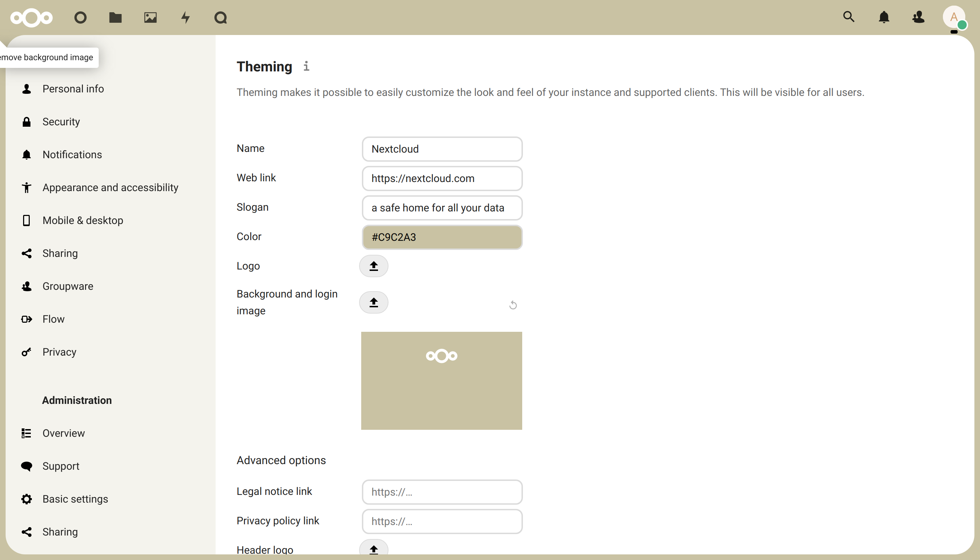Image resolution: width=980 pixels, height=560 pixels.
Task: Open the notifications bell icon
Action: coord(884,17)
